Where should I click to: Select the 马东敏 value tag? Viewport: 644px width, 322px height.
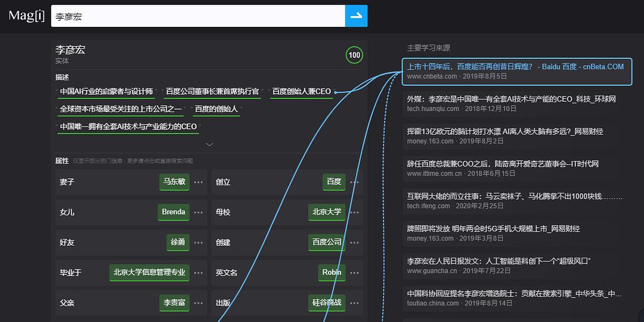point(175,182)
